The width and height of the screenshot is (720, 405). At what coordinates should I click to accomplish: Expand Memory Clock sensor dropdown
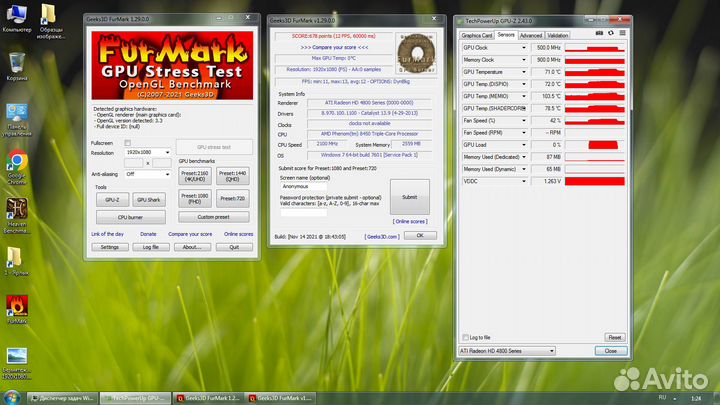coord(523,60)
